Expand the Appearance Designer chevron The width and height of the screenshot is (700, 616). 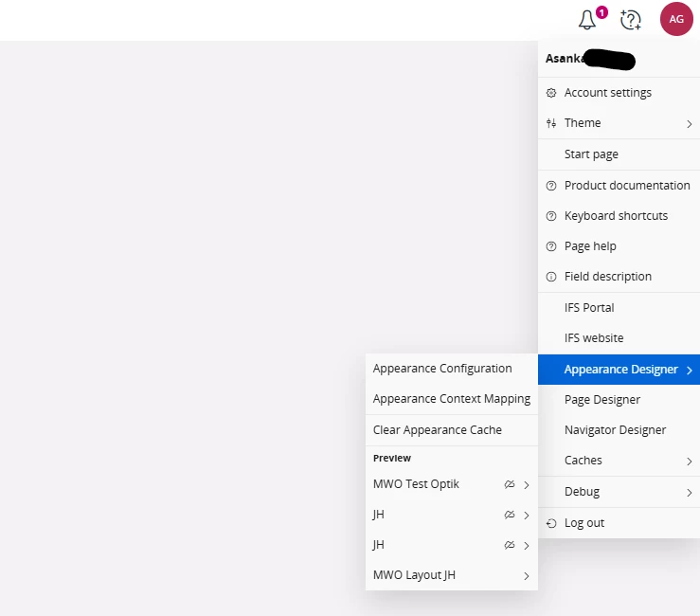[x=690, y=371]
